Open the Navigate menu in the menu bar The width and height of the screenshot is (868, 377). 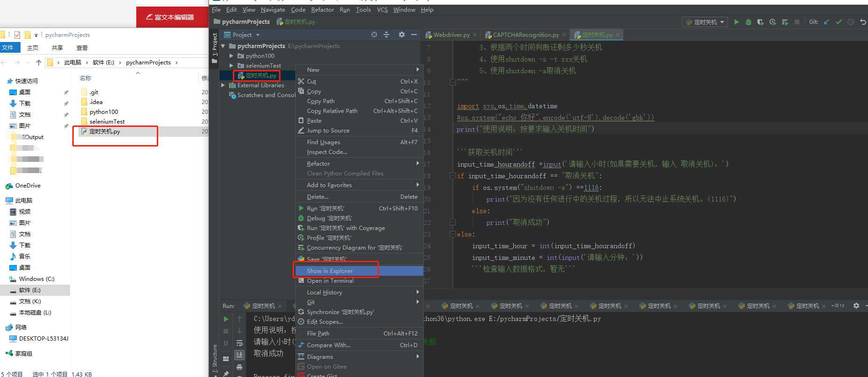(x=273, y=9)
